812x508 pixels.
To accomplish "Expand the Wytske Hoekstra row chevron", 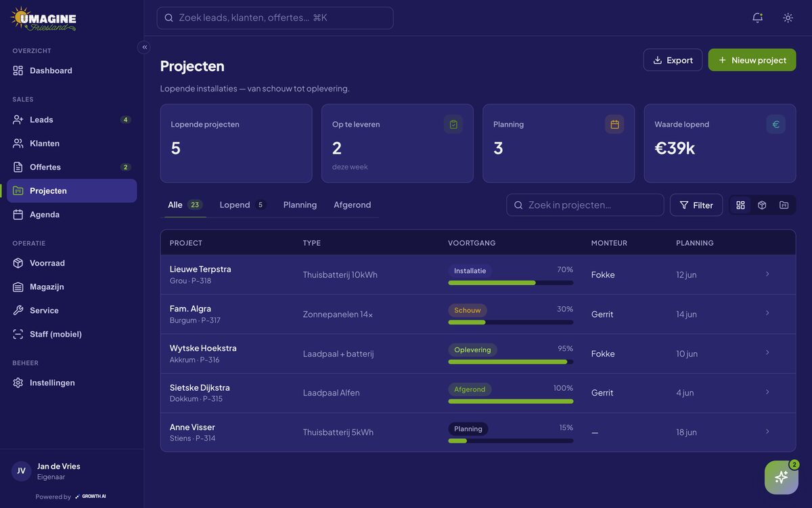I will click(x=767, y=353).
